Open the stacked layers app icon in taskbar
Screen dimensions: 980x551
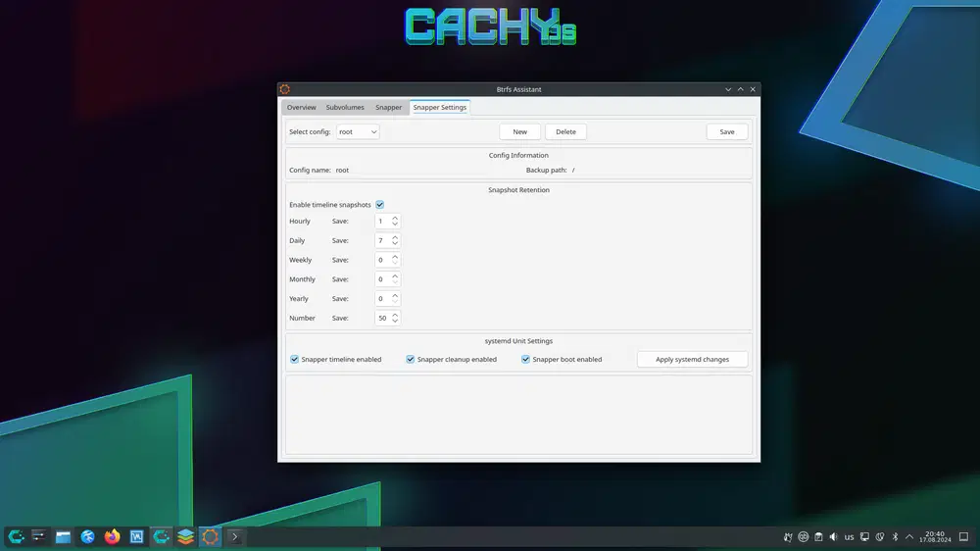point(185,536)
